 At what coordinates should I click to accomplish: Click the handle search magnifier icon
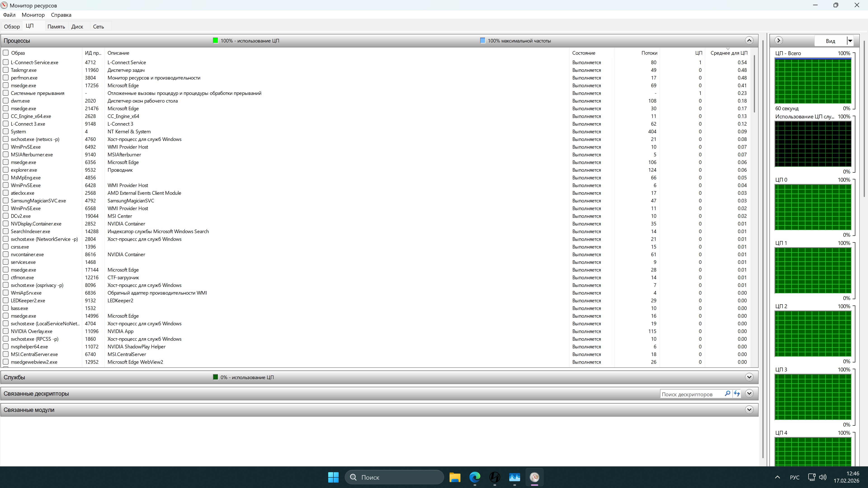(x=727, y=393)
